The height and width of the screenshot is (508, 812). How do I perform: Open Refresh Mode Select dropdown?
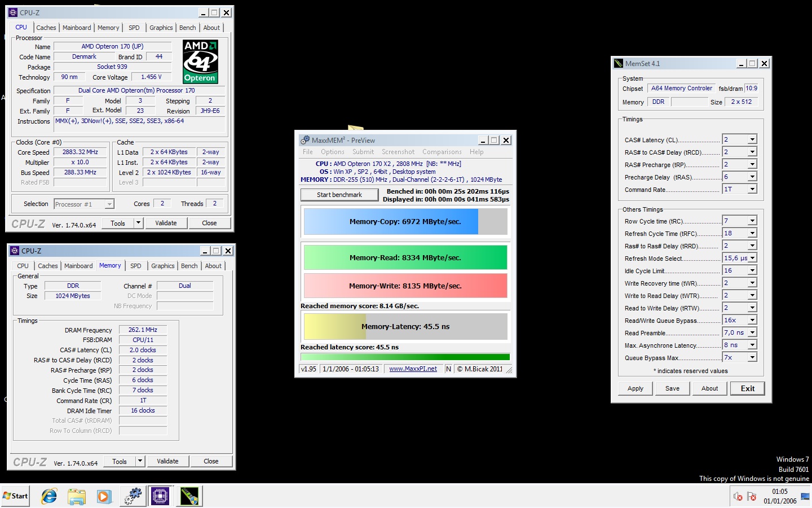point(752,258)
